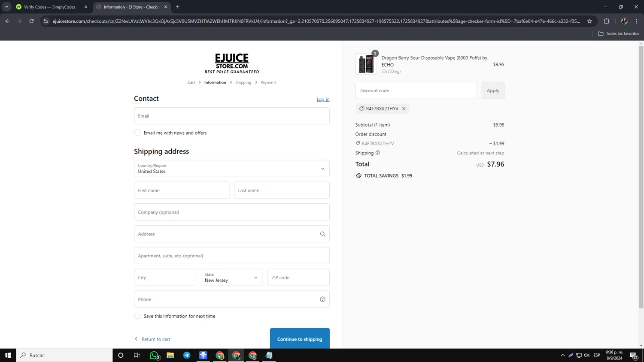Switch to the Verify Codes — SimplyCodes tab
Image resolution: width=644 pixels, height=362 pixels.
point(49,7)
